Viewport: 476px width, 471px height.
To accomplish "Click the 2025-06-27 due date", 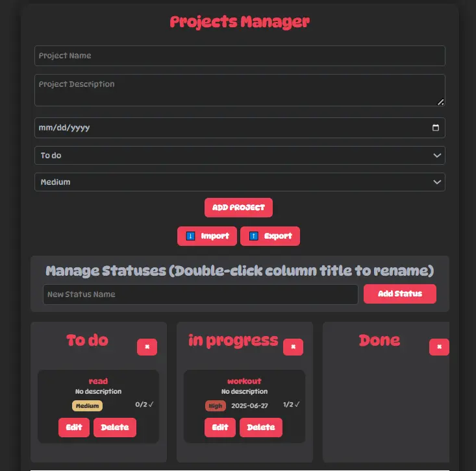I will pyautogui.click(x=249, y=405).
